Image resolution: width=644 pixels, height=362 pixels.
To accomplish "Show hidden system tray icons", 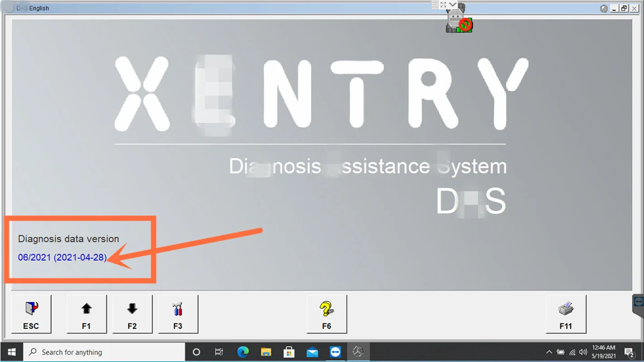I will (x=549, y=352).
